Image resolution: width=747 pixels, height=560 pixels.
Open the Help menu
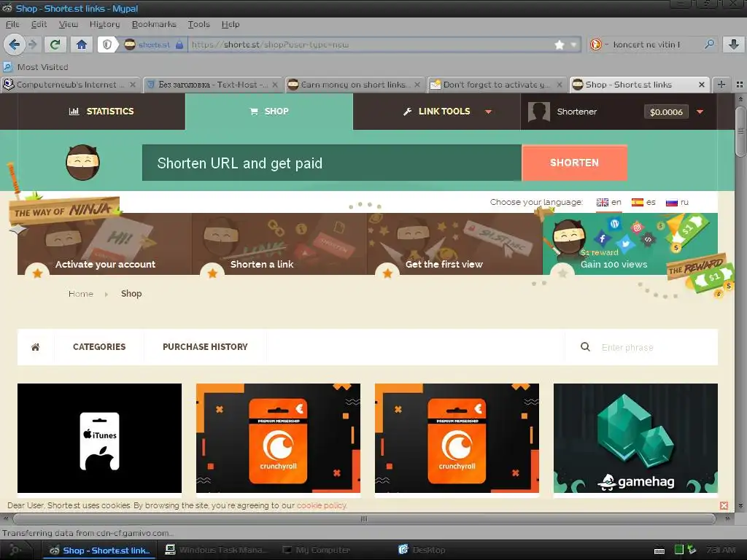click(x=230, y=24)
